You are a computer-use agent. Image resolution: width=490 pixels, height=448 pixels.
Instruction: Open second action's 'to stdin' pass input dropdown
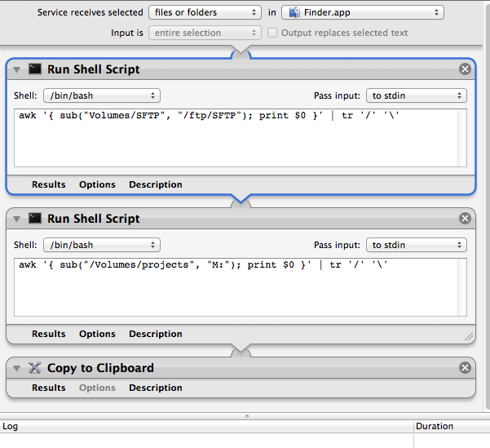point(417,245)
